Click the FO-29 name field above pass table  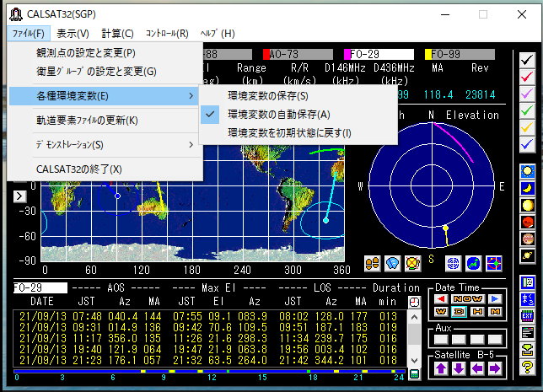click(x=40, y=288)
